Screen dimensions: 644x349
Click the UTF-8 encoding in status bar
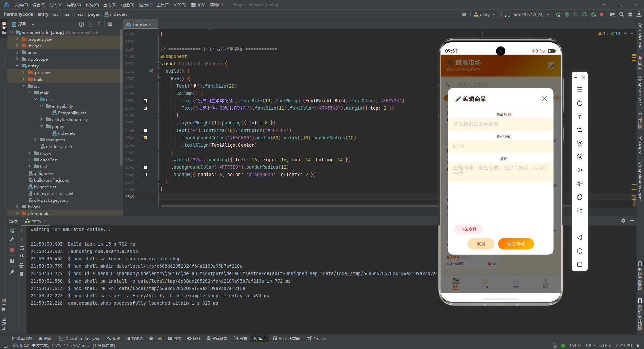point(605,345)
